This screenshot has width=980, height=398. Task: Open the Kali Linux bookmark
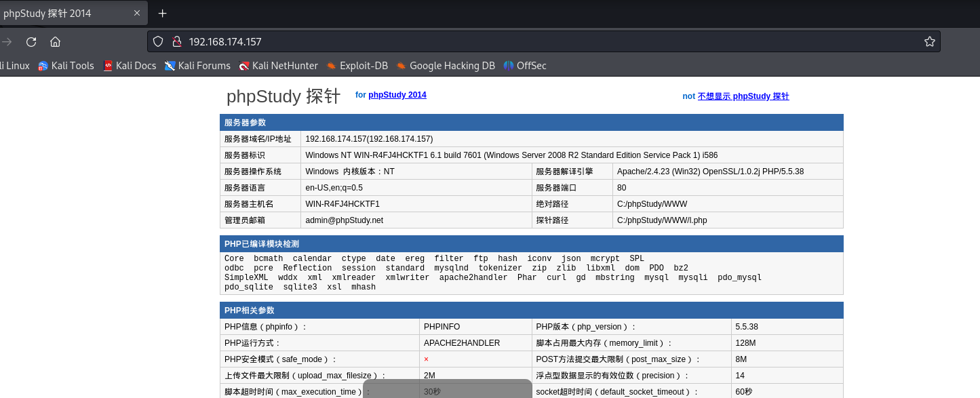point(14,66)
